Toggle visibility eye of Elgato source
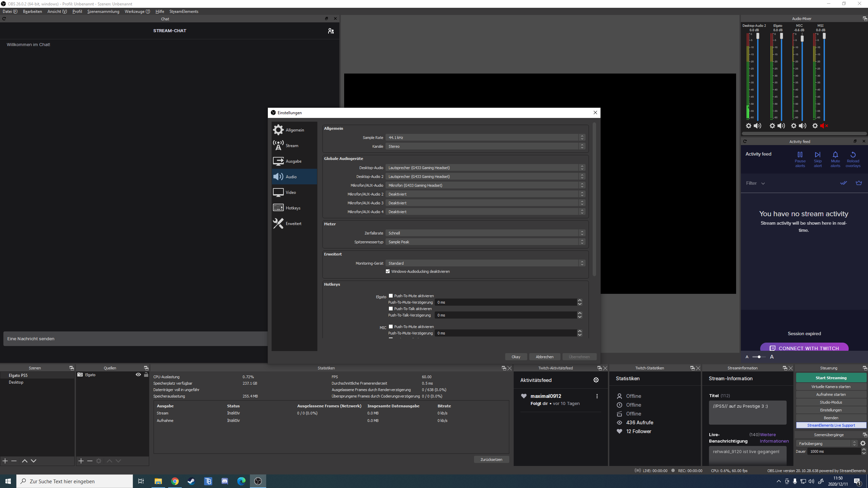The height and width of the screenshot is (488, 868). pyautogui.click(x=138, y=375)
